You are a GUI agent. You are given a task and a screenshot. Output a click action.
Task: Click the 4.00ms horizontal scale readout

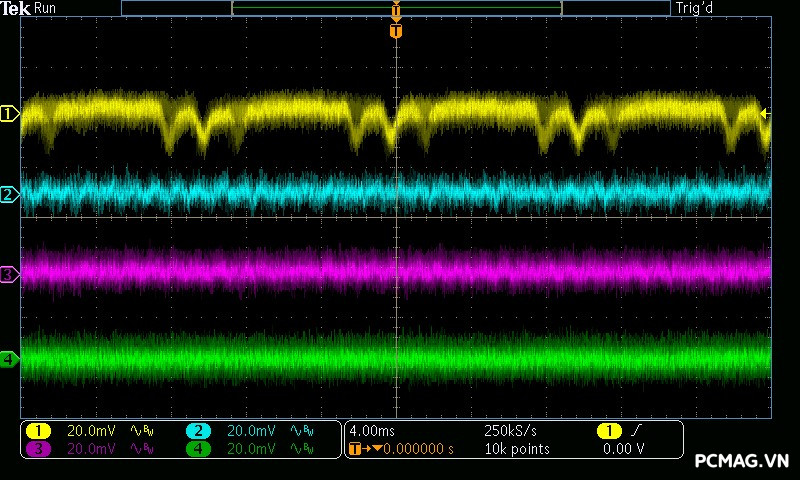click(x=371, y=430)
